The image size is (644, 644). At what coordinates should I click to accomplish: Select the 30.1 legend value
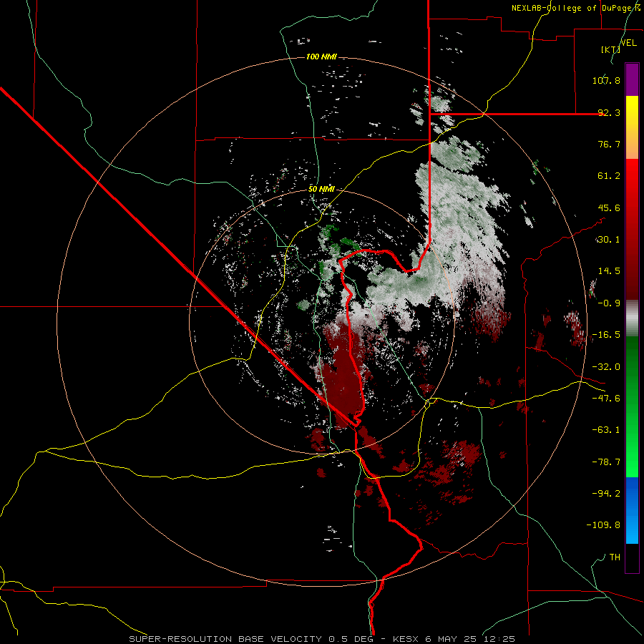click(609, 240)
